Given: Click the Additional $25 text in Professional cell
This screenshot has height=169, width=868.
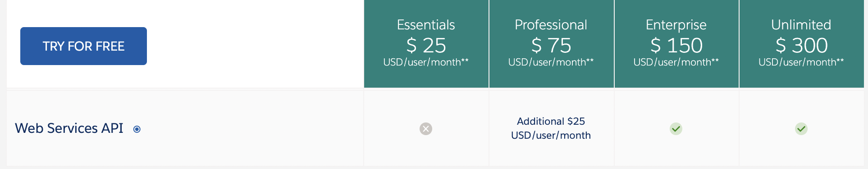Looking at the screenshot, I should 551,121.
